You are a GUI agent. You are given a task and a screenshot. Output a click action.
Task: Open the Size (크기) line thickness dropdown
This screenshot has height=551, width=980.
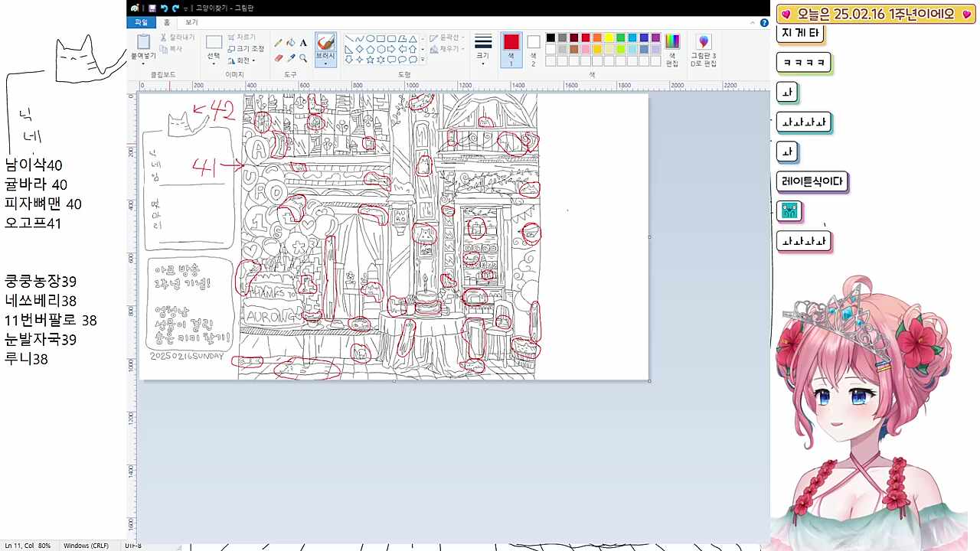pos(483,51)
